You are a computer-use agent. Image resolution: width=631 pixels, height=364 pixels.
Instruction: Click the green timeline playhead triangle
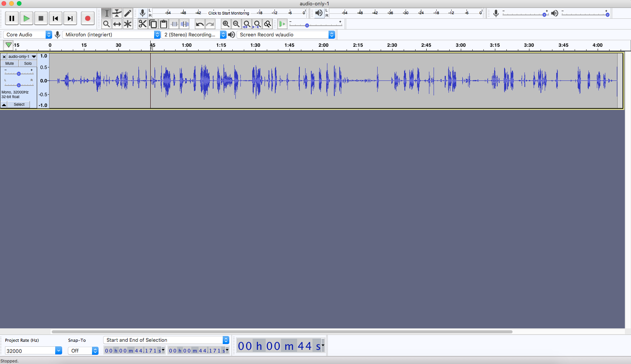click(x=8, y=45)
